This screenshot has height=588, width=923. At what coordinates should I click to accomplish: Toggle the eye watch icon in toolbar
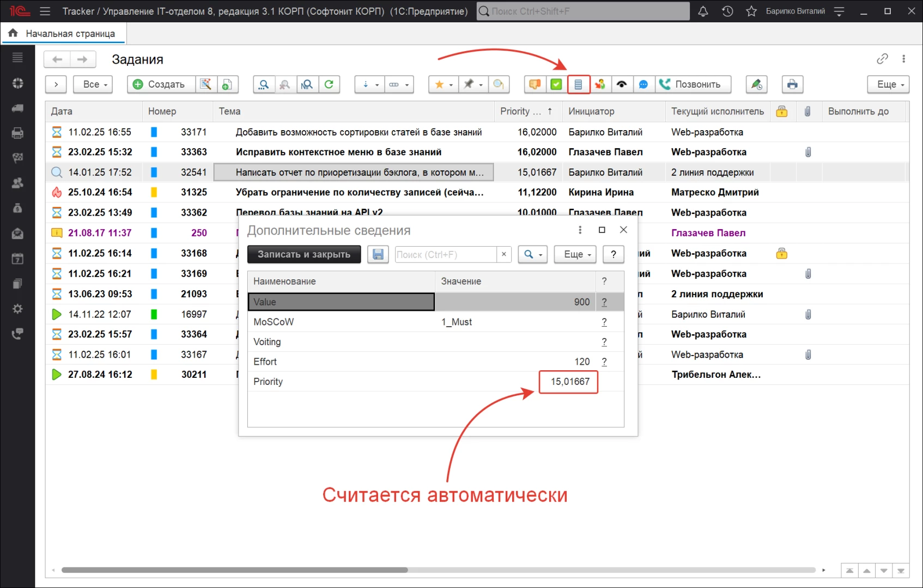[622, 84]
